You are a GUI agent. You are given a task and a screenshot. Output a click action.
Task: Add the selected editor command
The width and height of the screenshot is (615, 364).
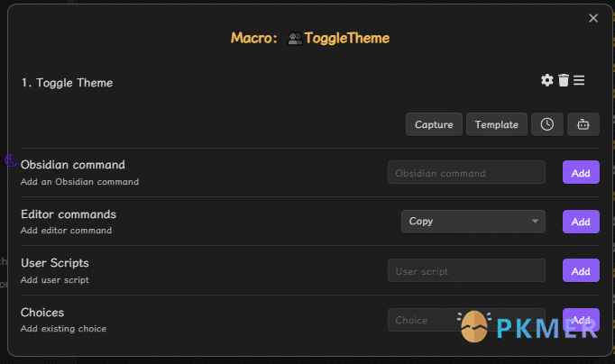point(581,222)
